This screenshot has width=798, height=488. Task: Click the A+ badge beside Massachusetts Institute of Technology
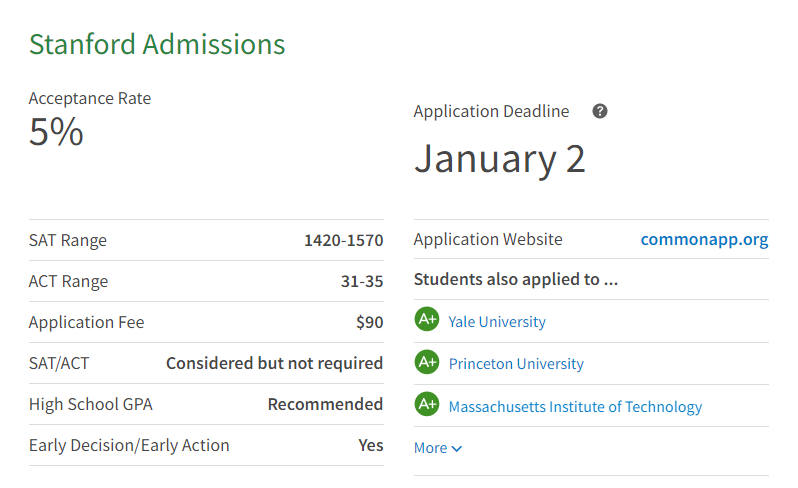tap(427, 405)
